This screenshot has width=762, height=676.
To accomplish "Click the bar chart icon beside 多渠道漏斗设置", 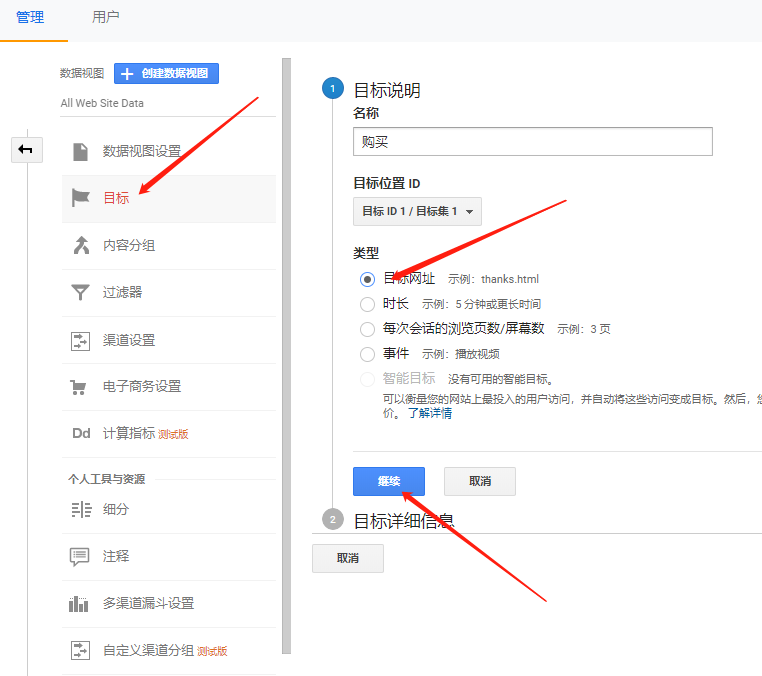I will point(79,604).
